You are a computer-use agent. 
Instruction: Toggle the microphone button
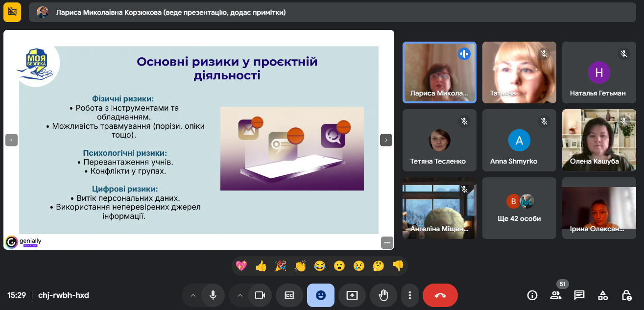click(x=213, y=295)
